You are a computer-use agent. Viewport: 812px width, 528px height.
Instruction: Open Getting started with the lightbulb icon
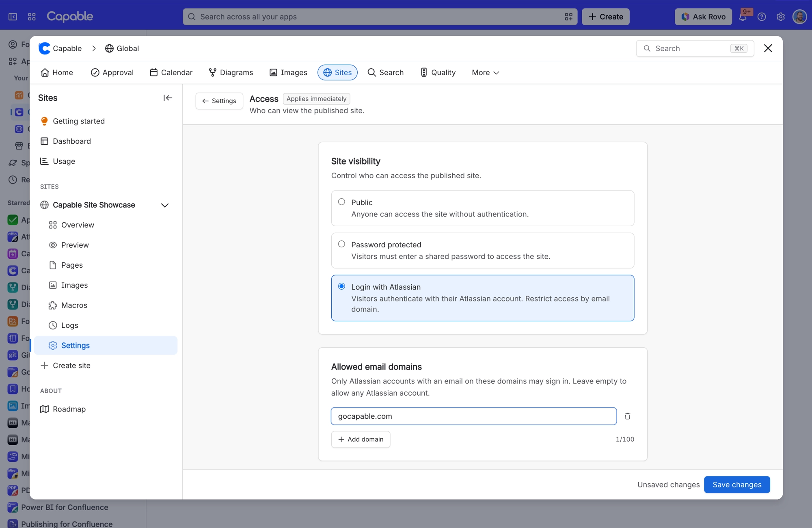point(72,121)
